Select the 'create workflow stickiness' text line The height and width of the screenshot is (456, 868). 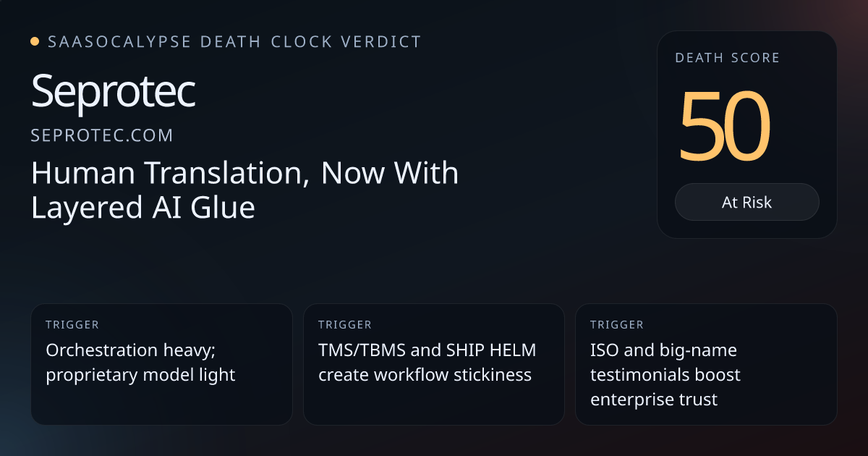(425, 375)
